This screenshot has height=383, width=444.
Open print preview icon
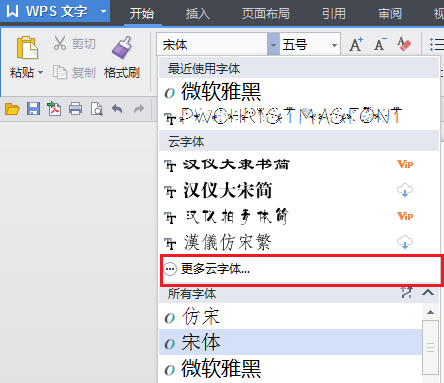click(x=97, y=109)
